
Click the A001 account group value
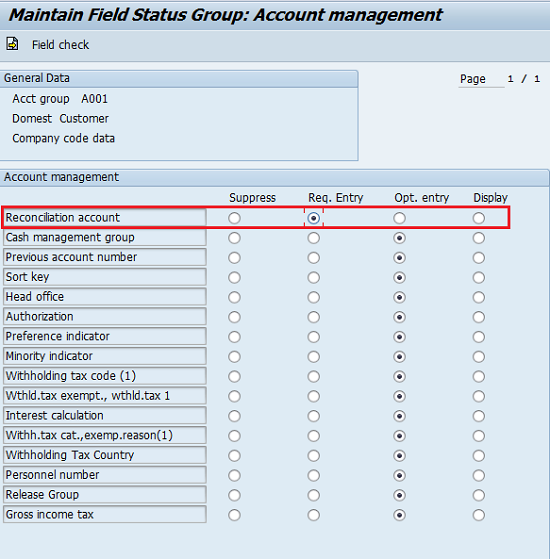click(x=94, y=99)
